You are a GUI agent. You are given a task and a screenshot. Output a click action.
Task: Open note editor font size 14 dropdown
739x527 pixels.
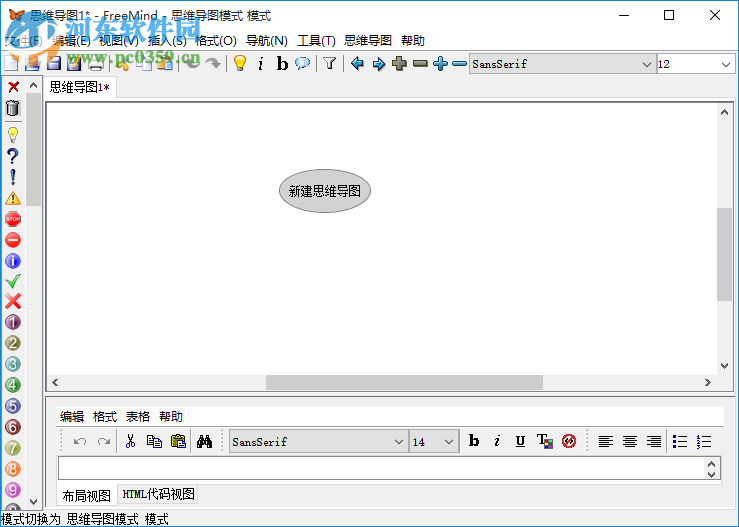[434, 442]
